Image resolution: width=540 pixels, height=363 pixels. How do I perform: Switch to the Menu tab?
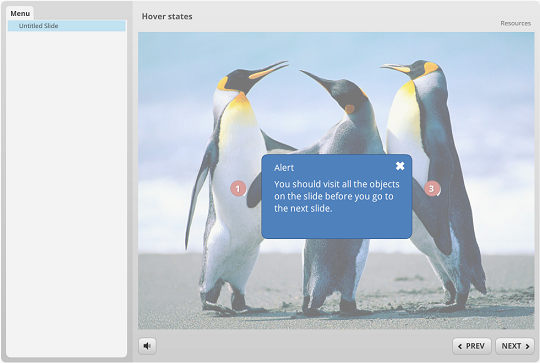pos(20,13)
